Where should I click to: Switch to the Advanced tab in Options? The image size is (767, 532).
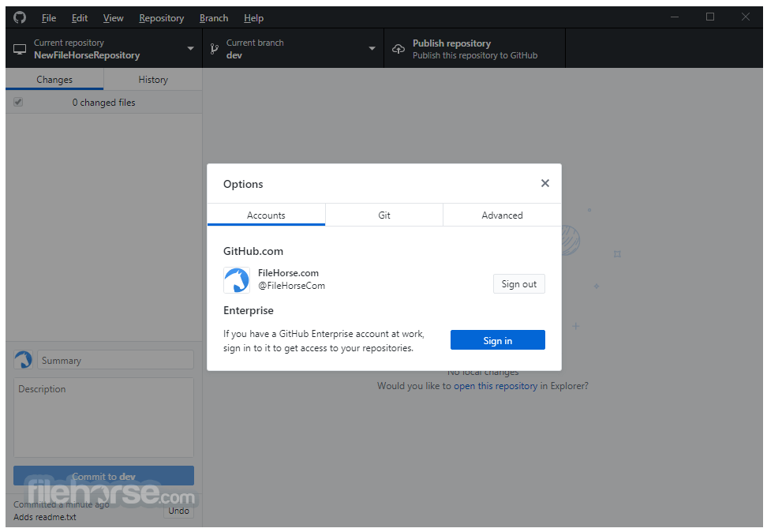[502, 215]
